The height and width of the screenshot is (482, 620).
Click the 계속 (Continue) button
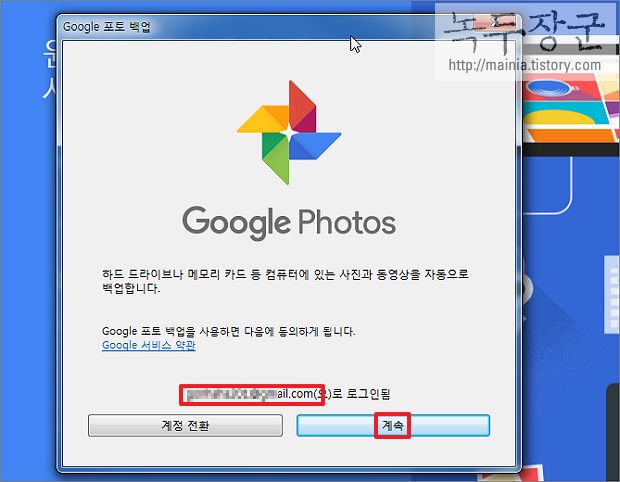(393, 425)
